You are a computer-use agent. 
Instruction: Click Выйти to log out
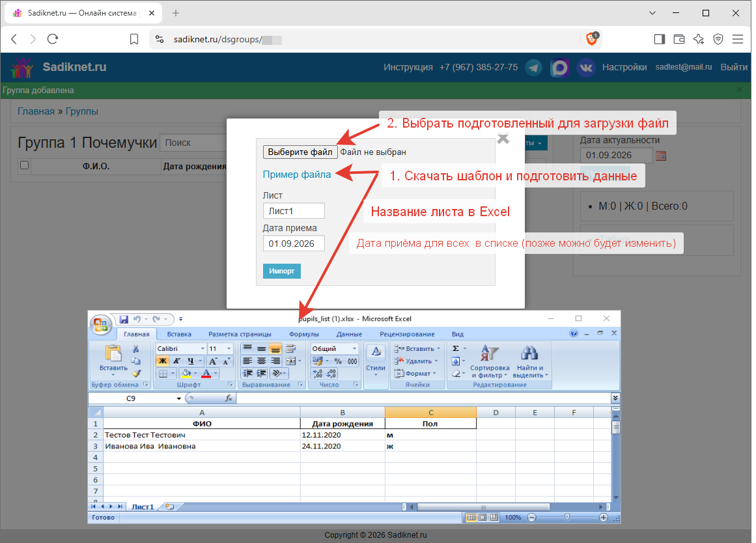tap(734, 68)
